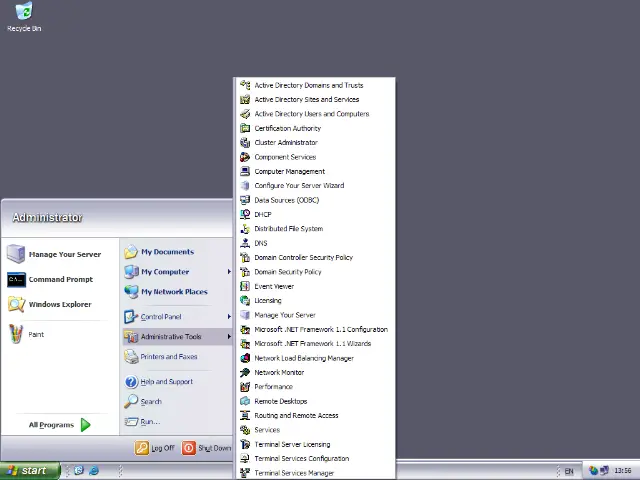Click the system tray clock

point(623,471)
